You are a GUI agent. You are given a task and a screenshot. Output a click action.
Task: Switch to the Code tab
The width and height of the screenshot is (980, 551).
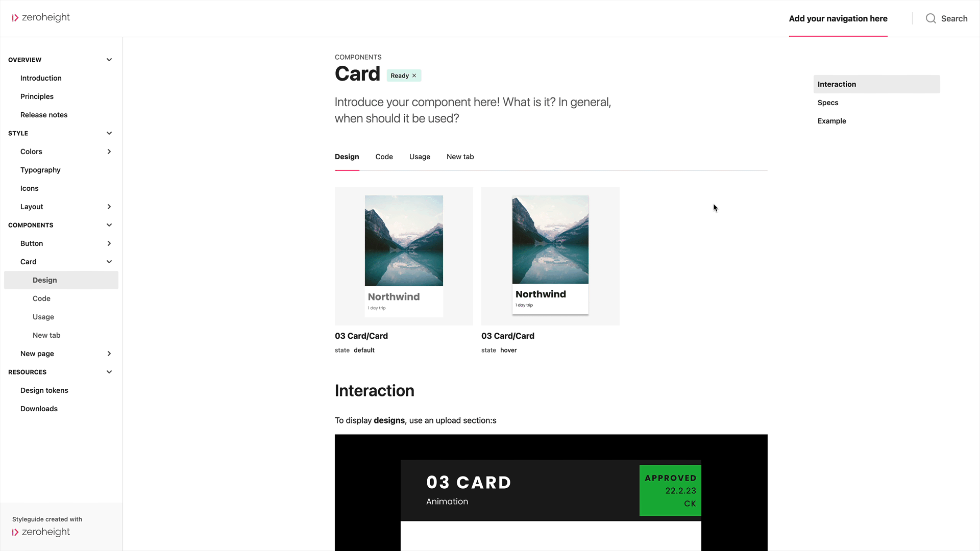(x=384, y=157)
